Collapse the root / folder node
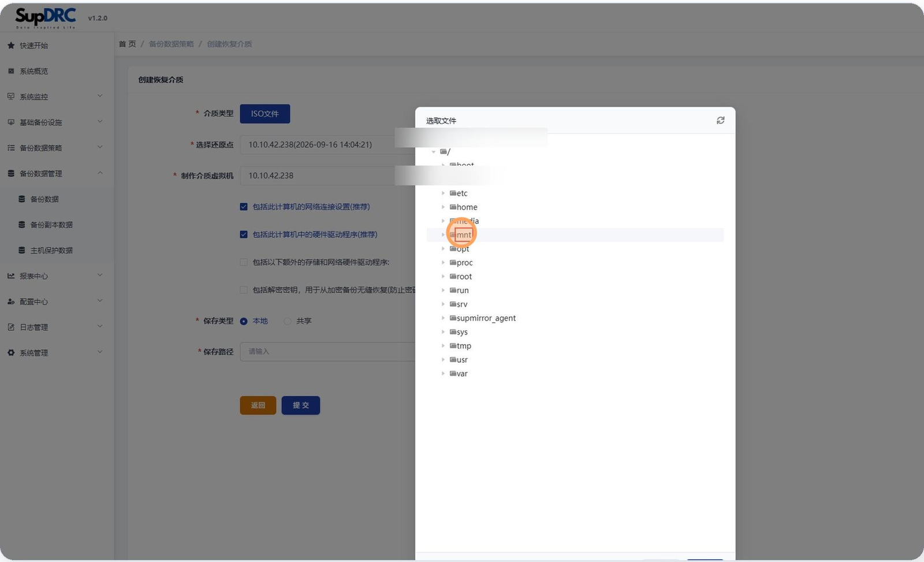This screenshot has height=562, width=924. point(434,152)
